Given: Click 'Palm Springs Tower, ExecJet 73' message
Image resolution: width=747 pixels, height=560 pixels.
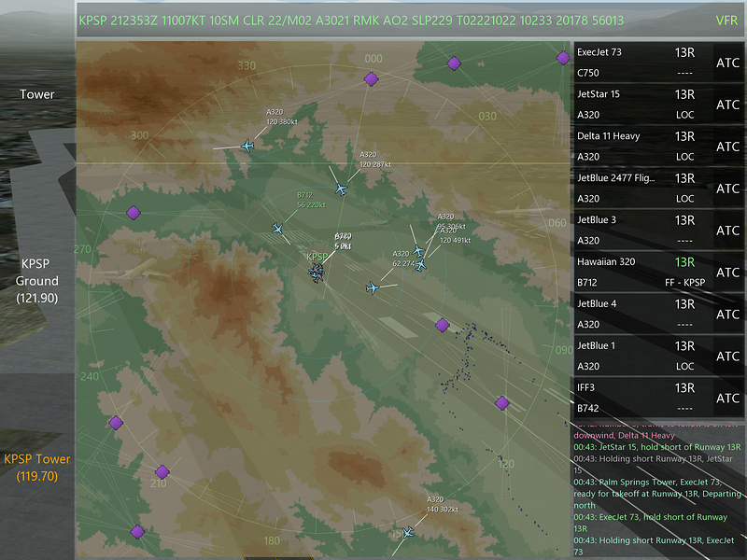Looking at the screenshot, I should 657,494.
